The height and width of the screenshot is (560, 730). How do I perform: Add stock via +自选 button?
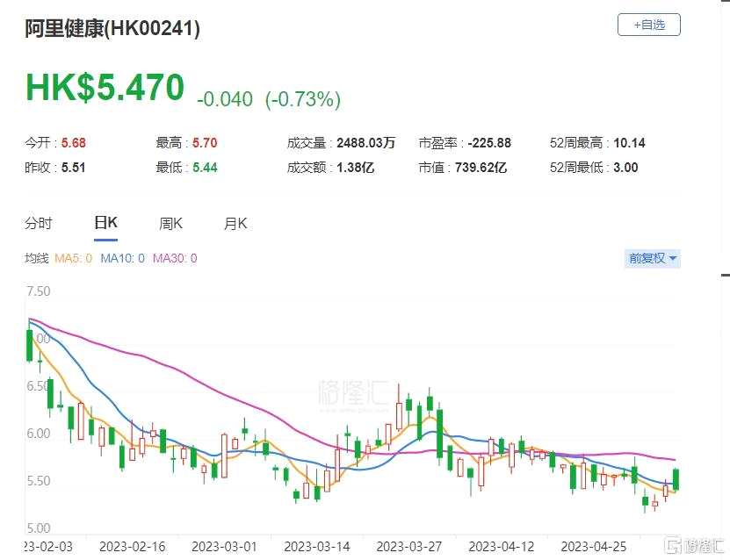point(648,25)
